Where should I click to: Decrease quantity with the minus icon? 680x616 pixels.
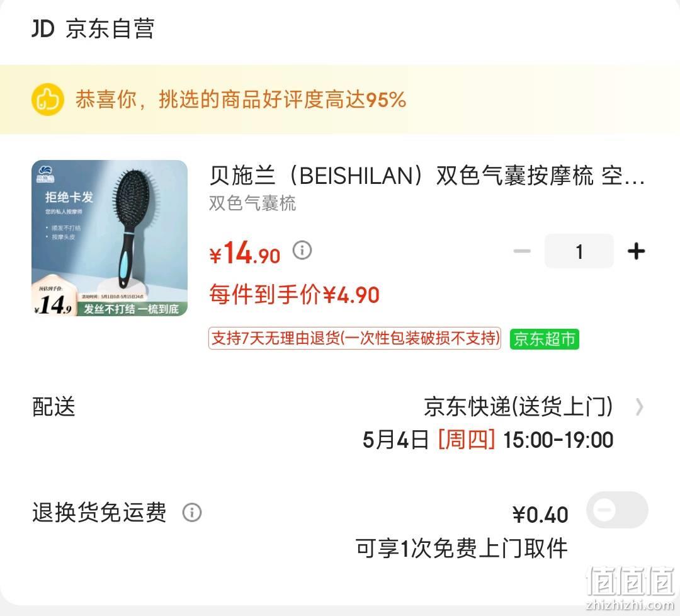522,251
